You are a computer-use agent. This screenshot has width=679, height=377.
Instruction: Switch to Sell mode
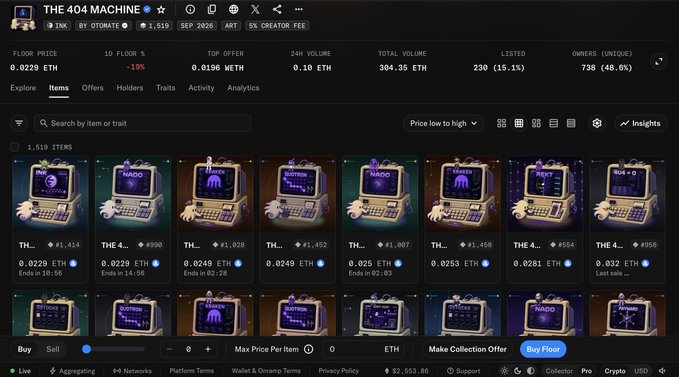(53, 349)
